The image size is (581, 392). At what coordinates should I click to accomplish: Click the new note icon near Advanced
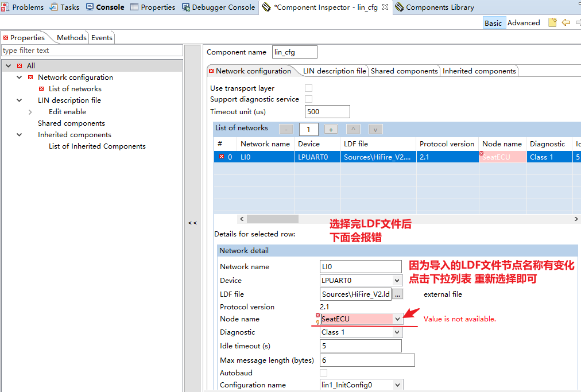pyautogui.click(x=552, y=22)
